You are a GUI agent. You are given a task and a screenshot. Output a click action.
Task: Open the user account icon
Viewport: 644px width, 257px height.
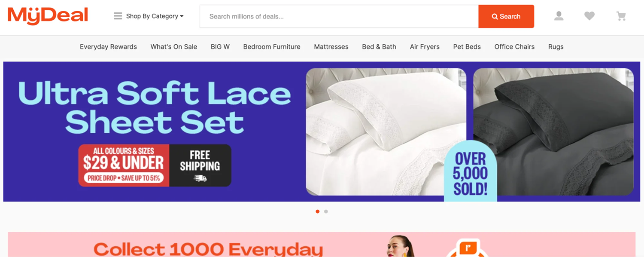(559, 16)
